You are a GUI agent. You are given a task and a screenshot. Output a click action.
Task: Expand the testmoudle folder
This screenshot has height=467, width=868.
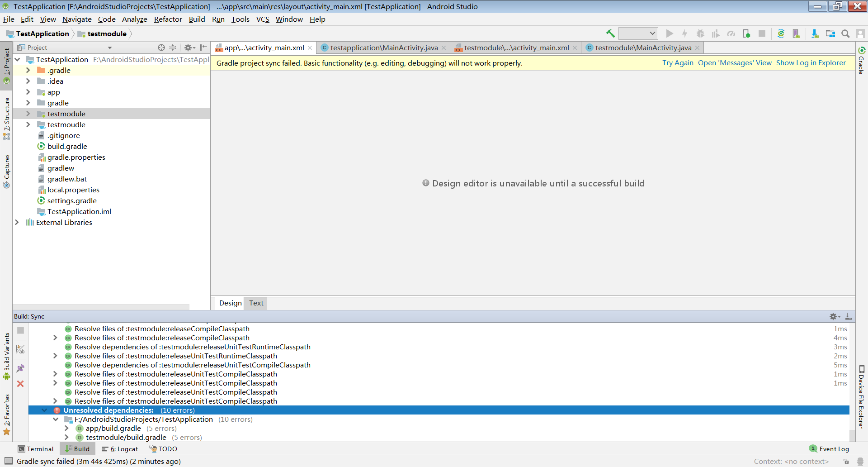[28, 124]
